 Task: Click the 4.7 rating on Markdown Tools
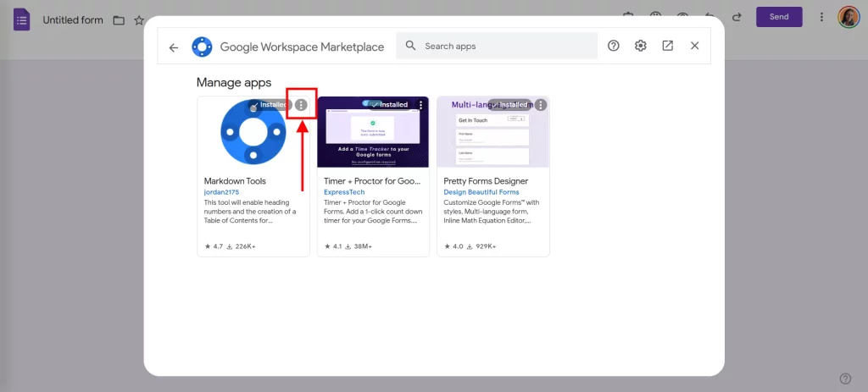pyautogui.click(x=214, y=246)
